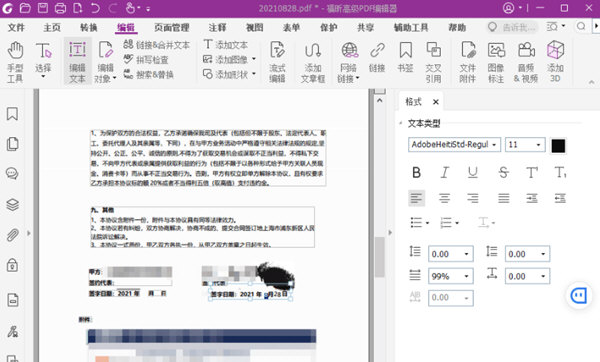Align text center
The width and height of the screenshot is (600, 362).
pyautogui.click(x=444, y=198)
